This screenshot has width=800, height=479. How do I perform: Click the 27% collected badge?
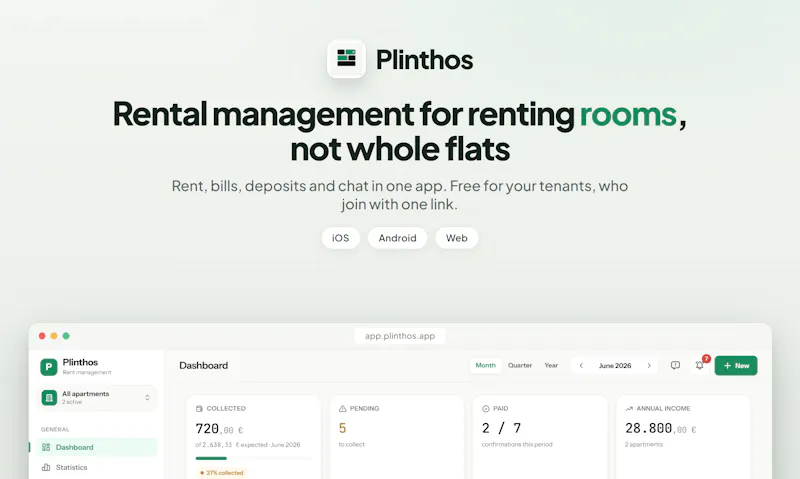222,472
